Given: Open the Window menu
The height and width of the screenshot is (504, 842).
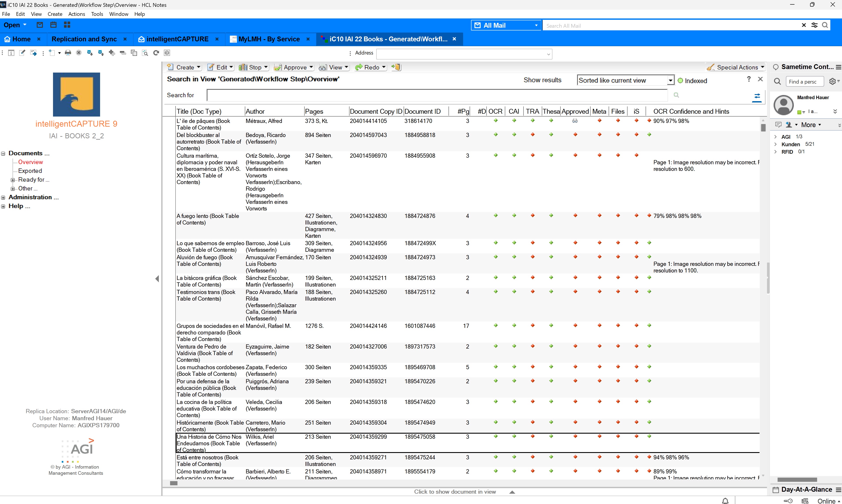Looking at the screenshot, I should click(119, 14).
